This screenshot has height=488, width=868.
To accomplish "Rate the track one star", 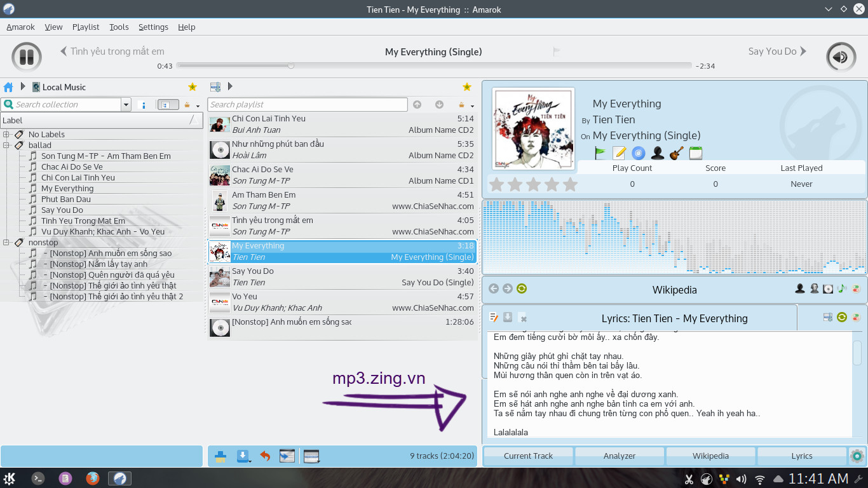I will [x=496, y=184].
